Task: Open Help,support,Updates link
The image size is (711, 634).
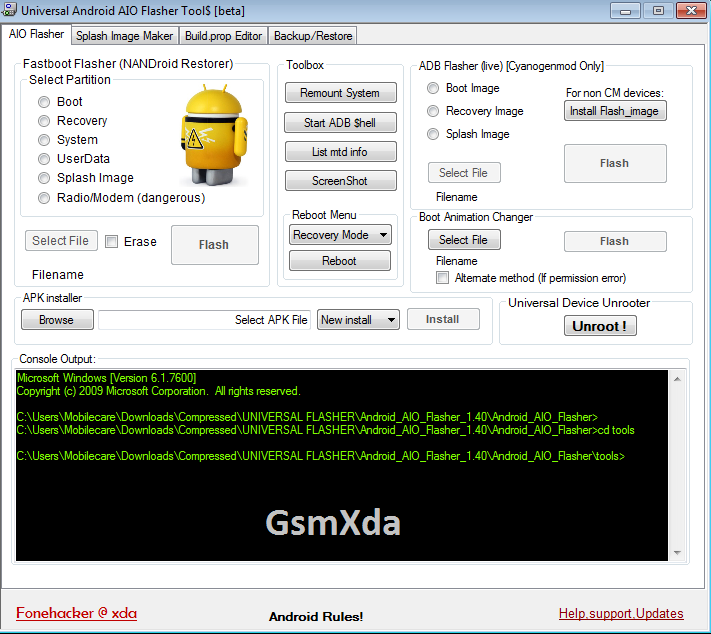Action: (621, 614)
